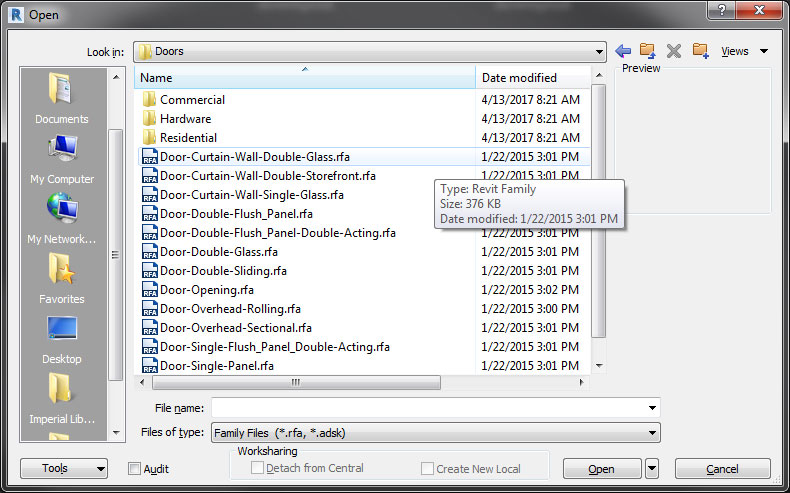Click the horizontal scrollbar thumb of file list

[296, 382]
